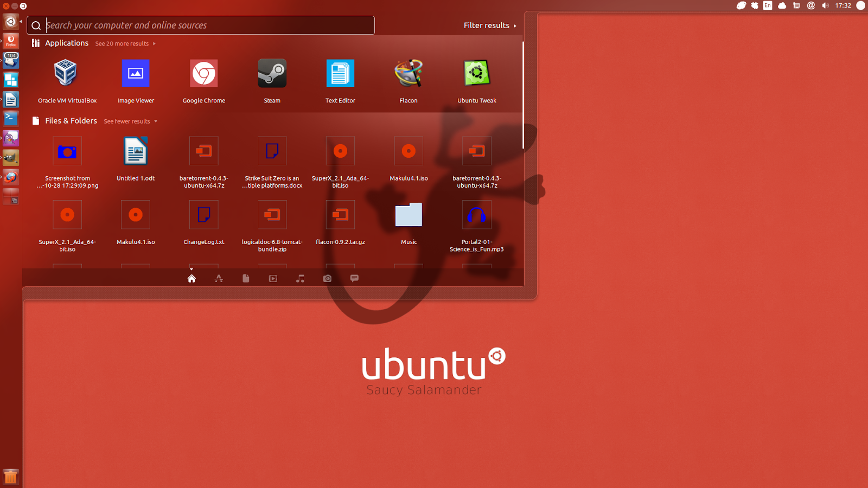Switch to the Files lens
This screenshot has width=868, height=488.
[246, 278]
